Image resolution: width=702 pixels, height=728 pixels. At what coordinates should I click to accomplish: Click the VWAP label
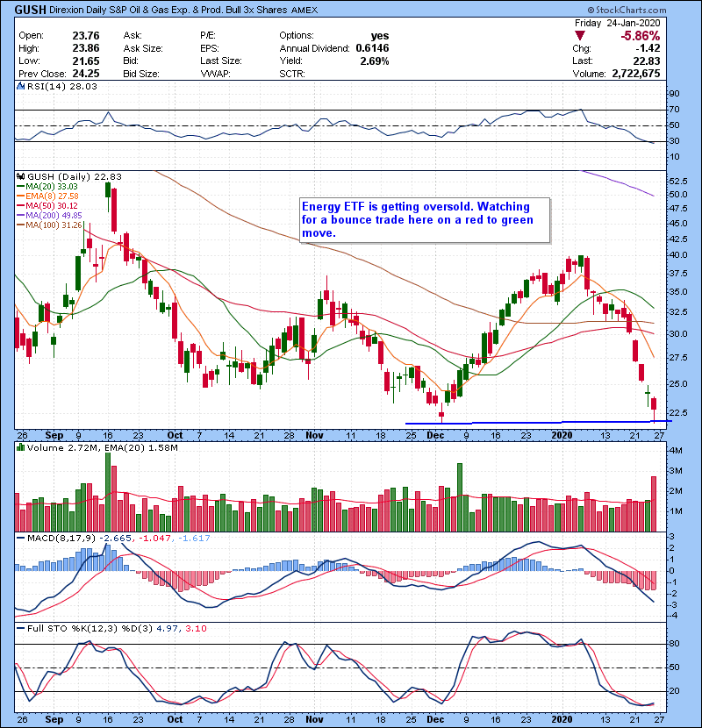[215, 74]
